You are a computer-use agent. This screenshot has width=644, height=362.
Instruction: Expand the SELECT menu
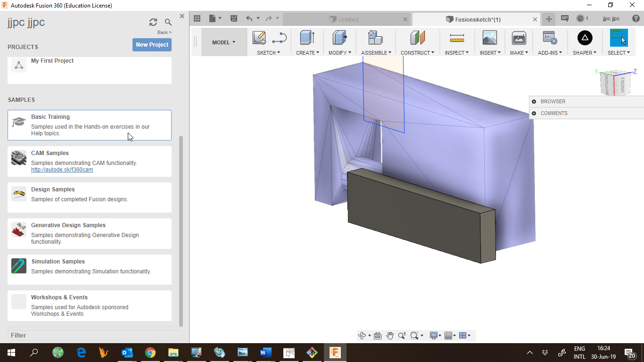coord(619,53)
